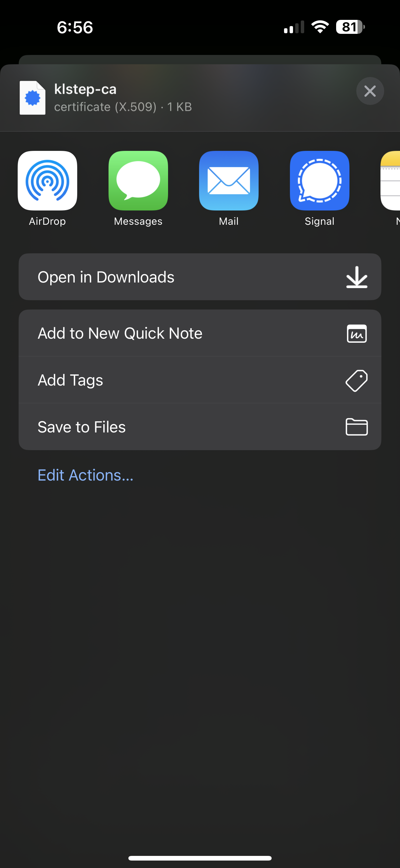Screen dimensions: 400x868
Task: Tap the klstep-ca file title
Action: pyautogui.click(x=85, y=89)
